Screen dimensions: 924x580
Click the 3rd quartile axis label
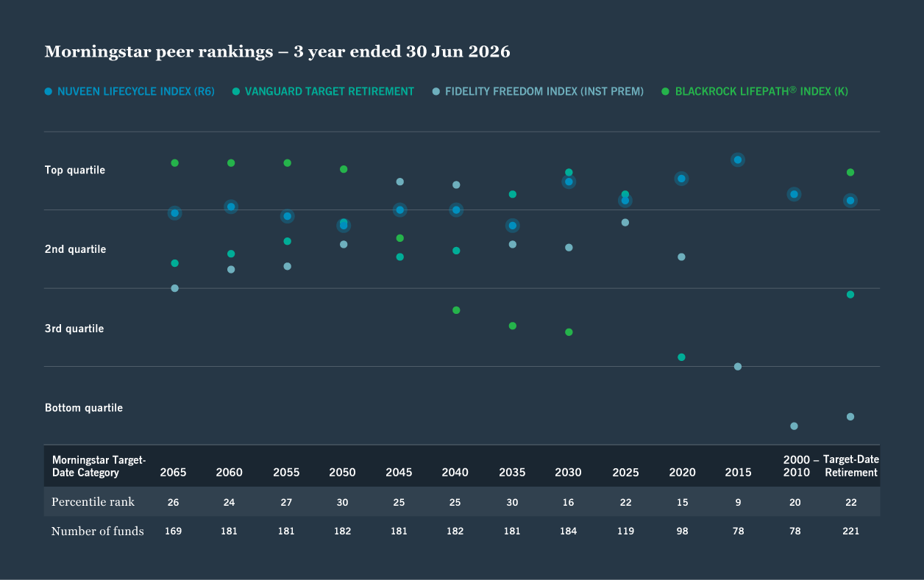pos(74,329)
